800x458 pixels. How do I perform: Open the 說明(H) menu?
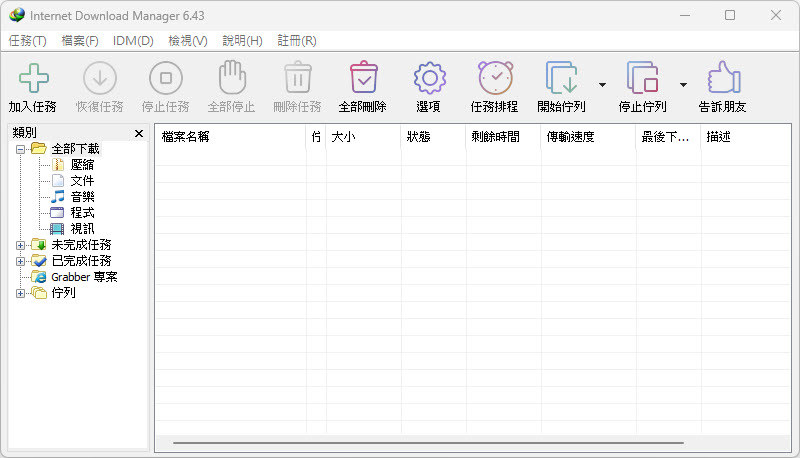pos(242,40)
